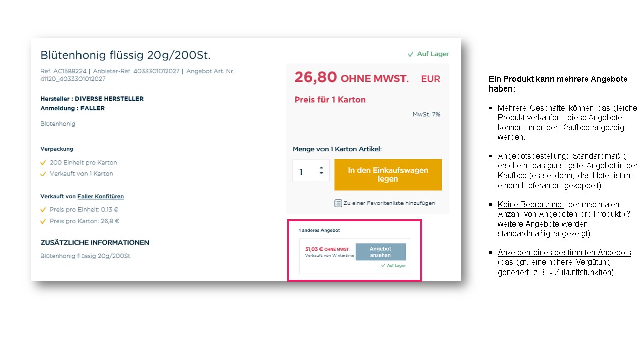Viewport: 644px width, 362px height.
Task: Click the small Auf Lager check in other offer
Action: [383, 266]
